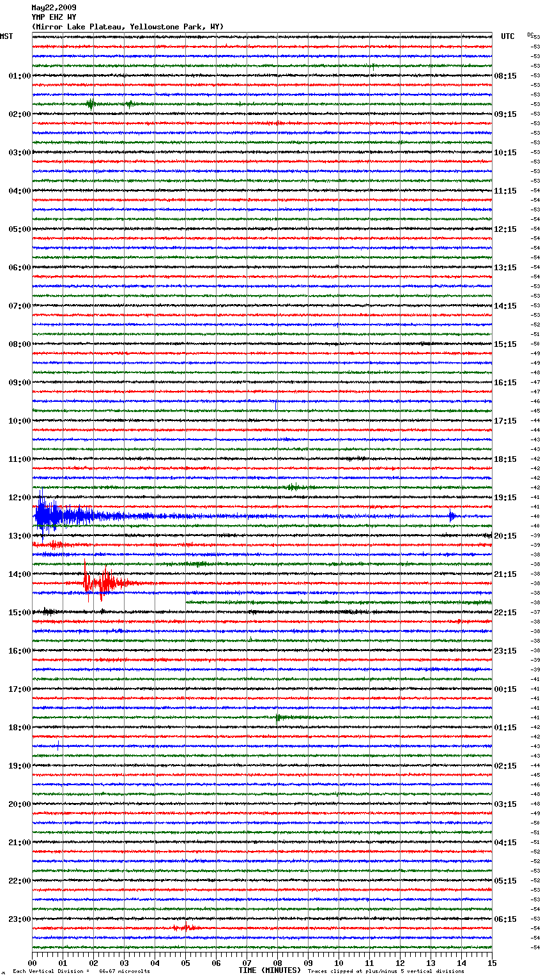This screenshot has height=980, width=543.
Task: Select the 02:00 MST time label
Action: (x=19, y=114)
